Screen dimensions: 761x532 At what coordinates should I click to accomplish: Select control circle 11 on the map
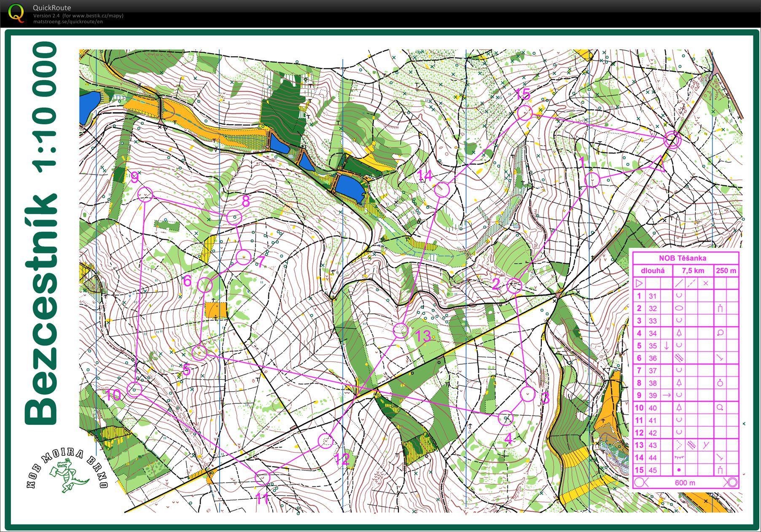point(262,478)
